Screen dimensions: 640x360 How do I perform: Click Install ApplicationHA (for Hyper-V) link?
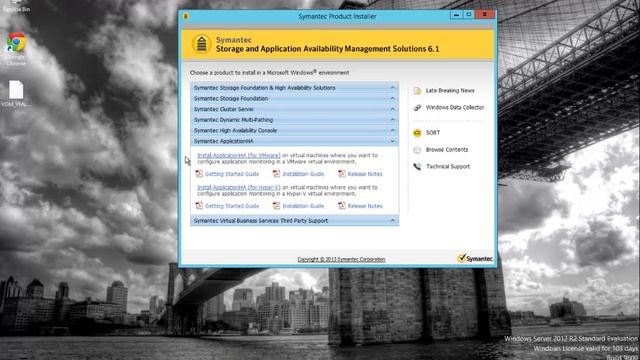coord(239,187)
